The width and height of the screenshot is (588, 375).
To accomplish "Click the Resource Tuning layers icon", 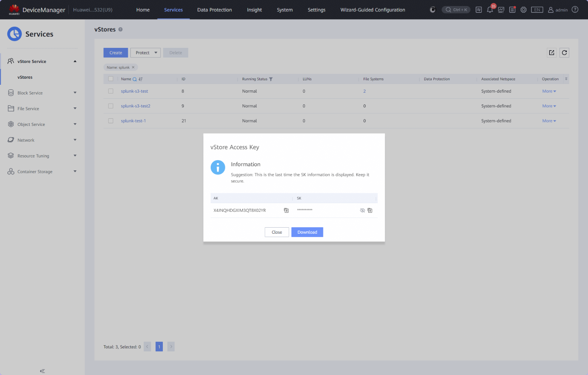I will click(11, 156).
